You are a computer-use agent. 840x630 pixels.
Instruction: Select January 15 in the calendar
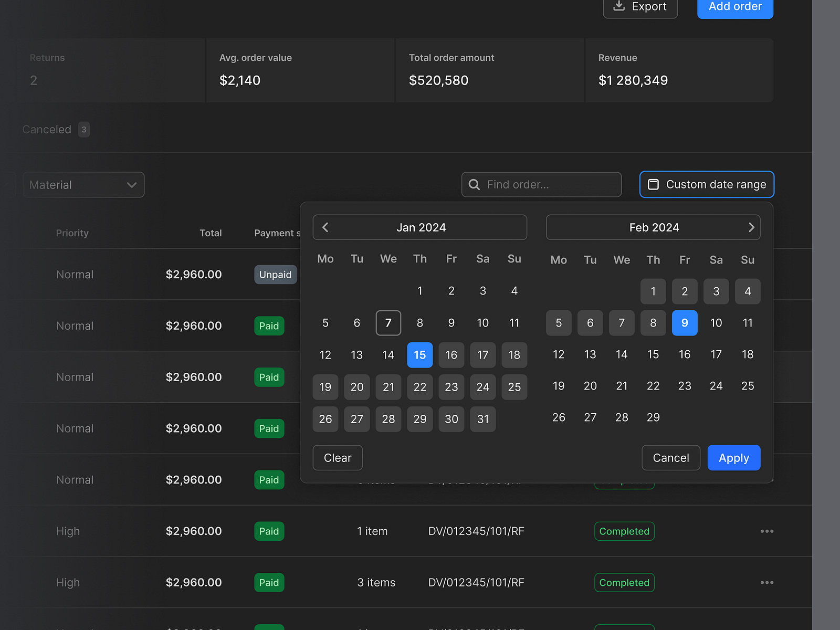[419, 355]
